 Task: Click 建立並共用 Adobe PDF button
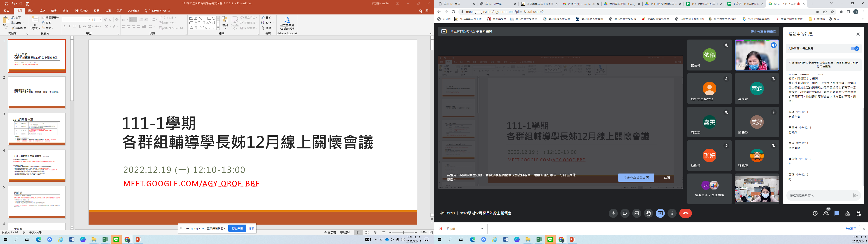point(287,23)
